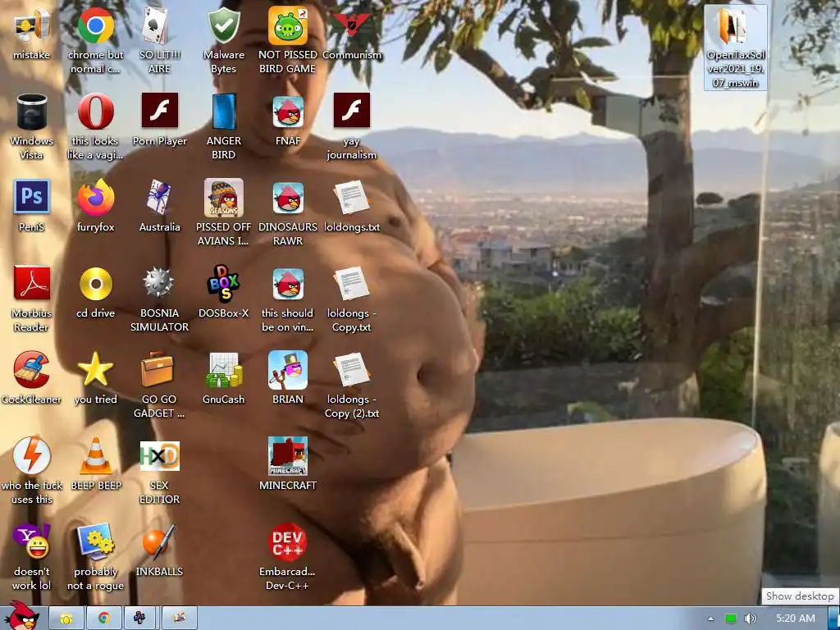Viewport: 840px width, 630px height.
Task: Expand hidden system tray icons arrow
Action: pos(711,619)
